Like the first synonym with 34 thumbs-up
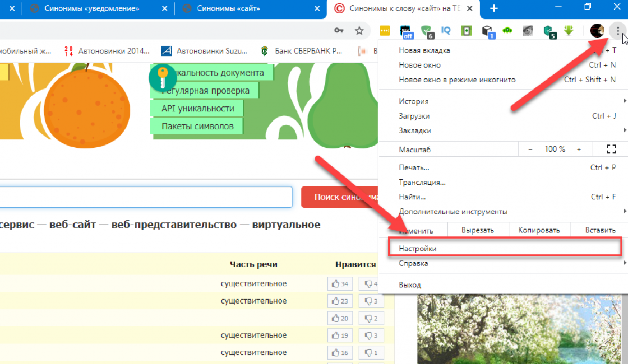Screen dimensions: 628x364 coord(339,284)
